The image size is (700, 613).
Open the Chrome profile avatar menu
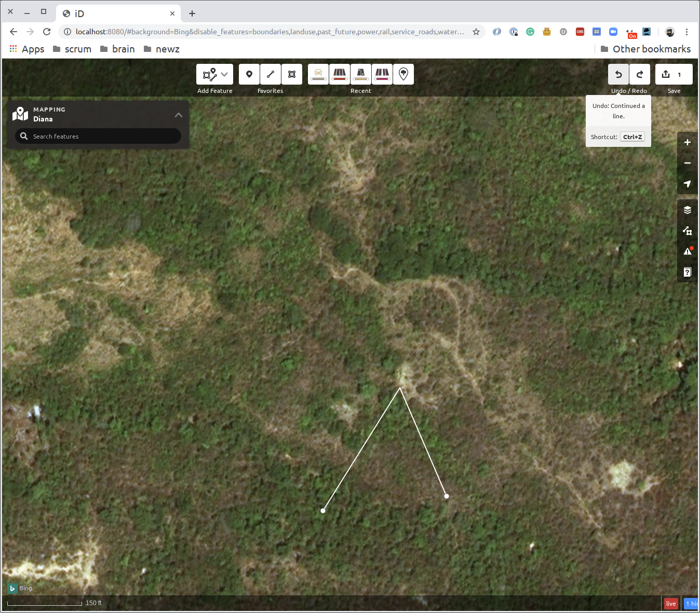670,32
